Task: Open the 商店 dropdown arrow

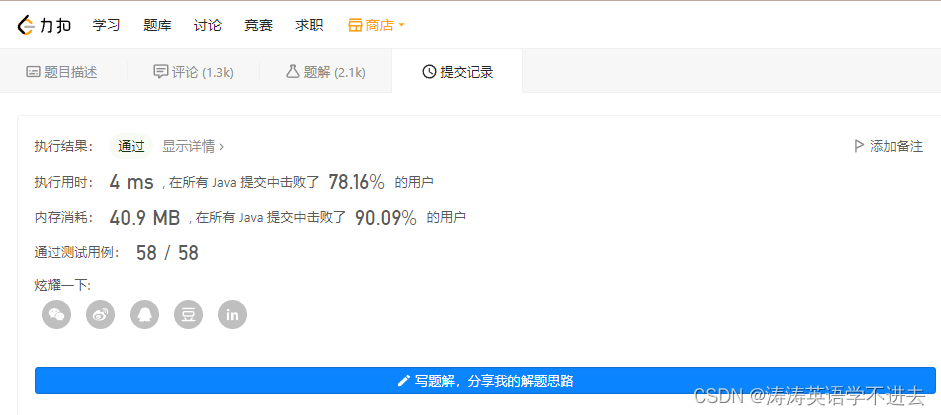Action: pos(401,26)
